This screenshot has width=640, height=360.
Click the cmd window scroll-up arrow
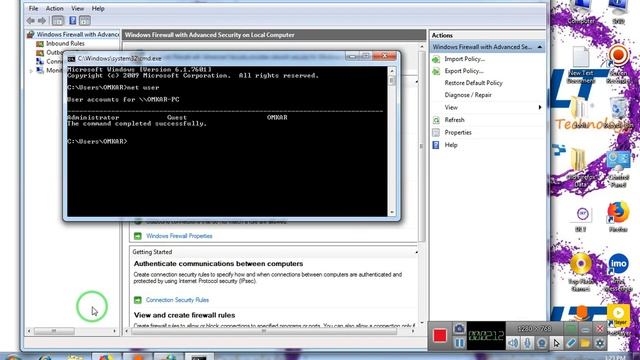392,71
